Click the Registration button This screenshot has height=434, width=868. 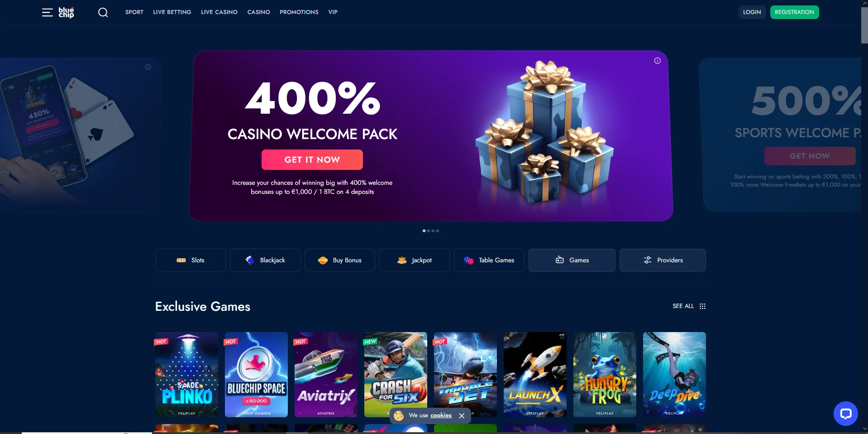coord(794,12)
